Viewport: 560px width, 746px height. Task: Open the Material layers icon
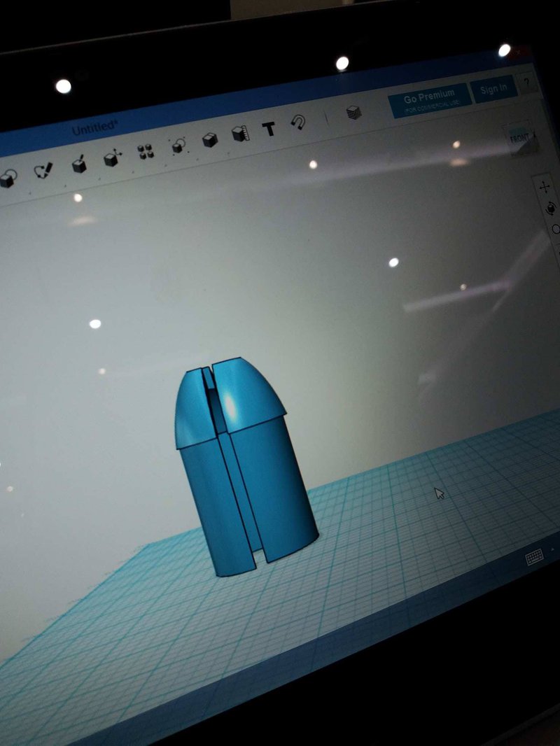point(354,112)
